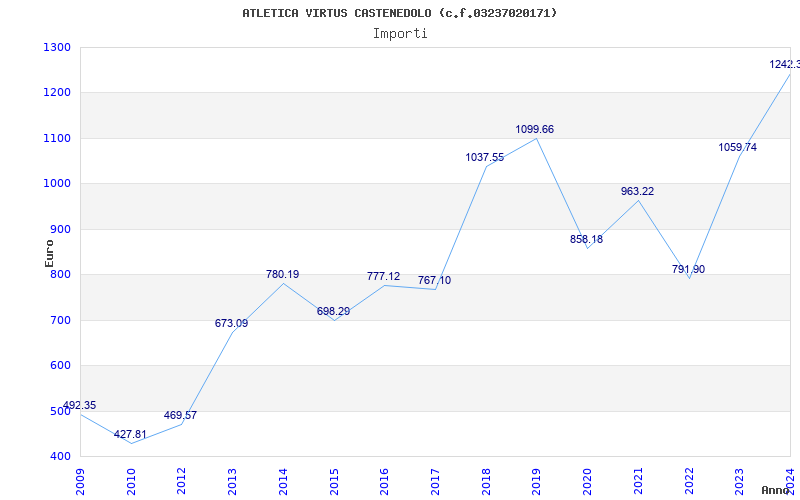Click the 780.19 value label
The width and height of the screenshot is (800, 500).
[x=282, y=274]
